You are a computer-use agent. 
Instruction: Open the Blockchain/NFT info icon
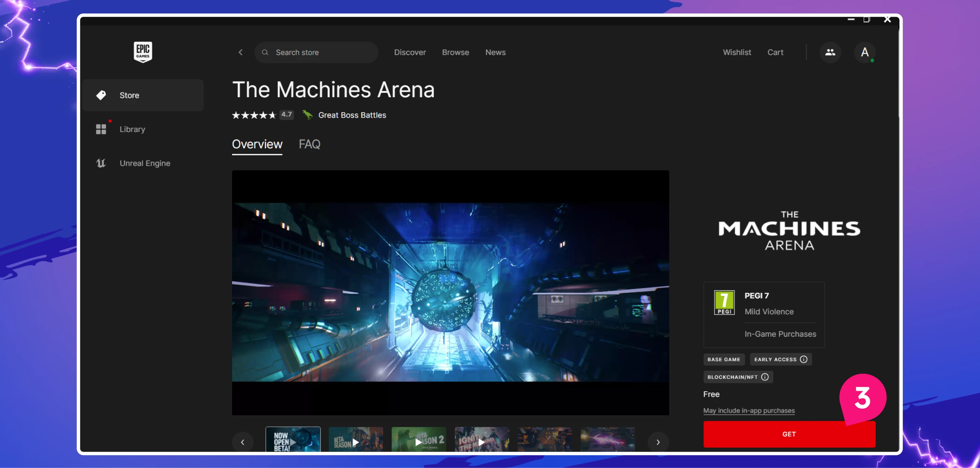[x=765, y=377]
